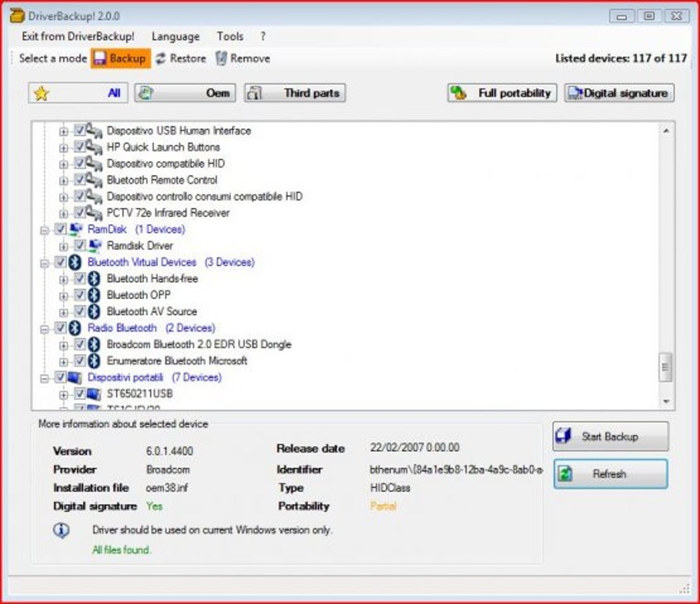Open the Language menu
This screenshot has height=604, width=700.
point(176,36)
